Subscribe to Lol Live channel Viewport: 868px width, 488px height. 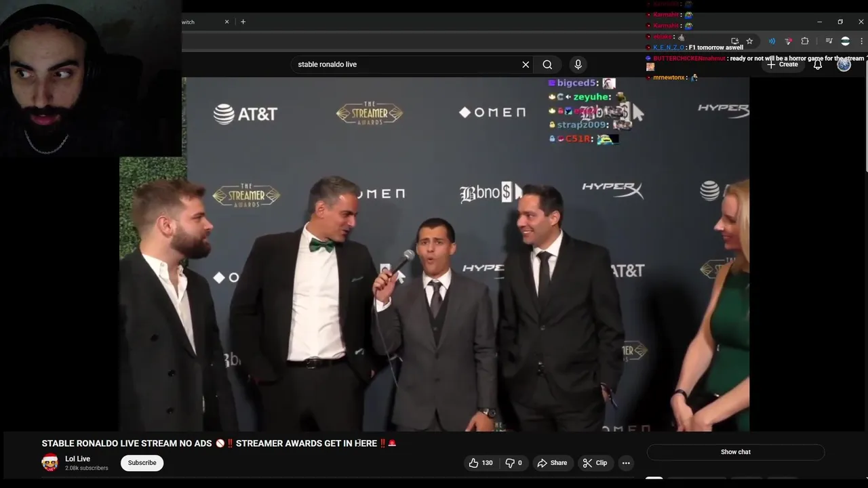click(x=142, y=463)
